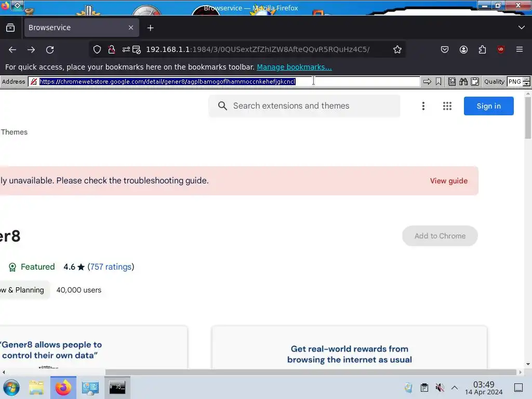Select the Browservice tab
The image size is (532, 399).
point(82,28)
